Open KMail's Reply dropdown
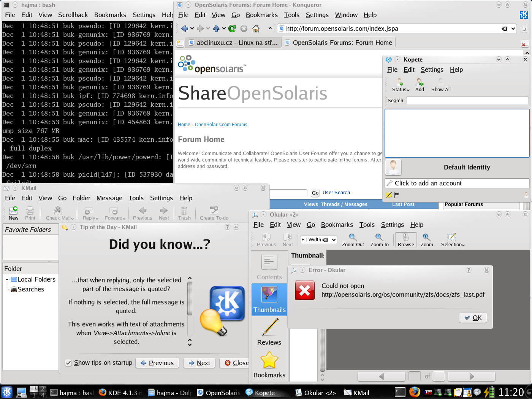The height and width of the screenshot is (399, 532). [90, 213]
